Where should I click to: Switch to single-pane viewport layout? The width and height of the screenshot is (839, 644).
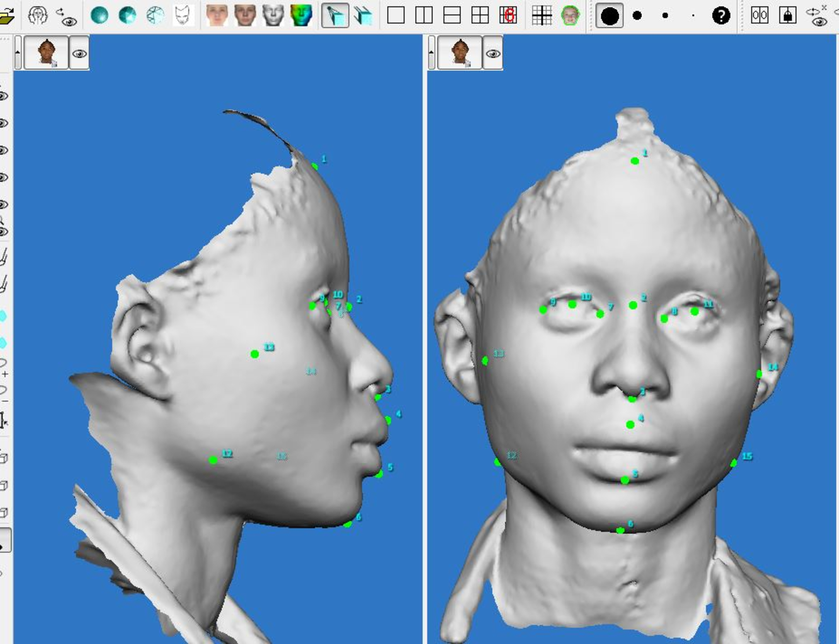coord(396,15)
